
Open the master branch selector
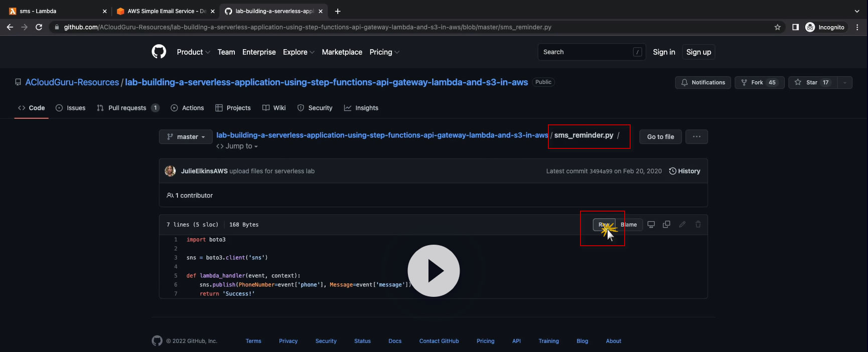(186, 137)
